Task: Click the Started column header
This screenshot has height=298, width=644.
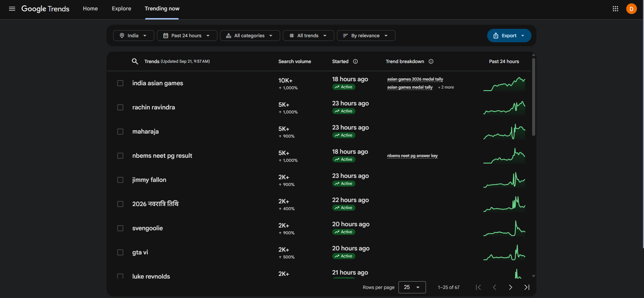Action: (340, 62)
